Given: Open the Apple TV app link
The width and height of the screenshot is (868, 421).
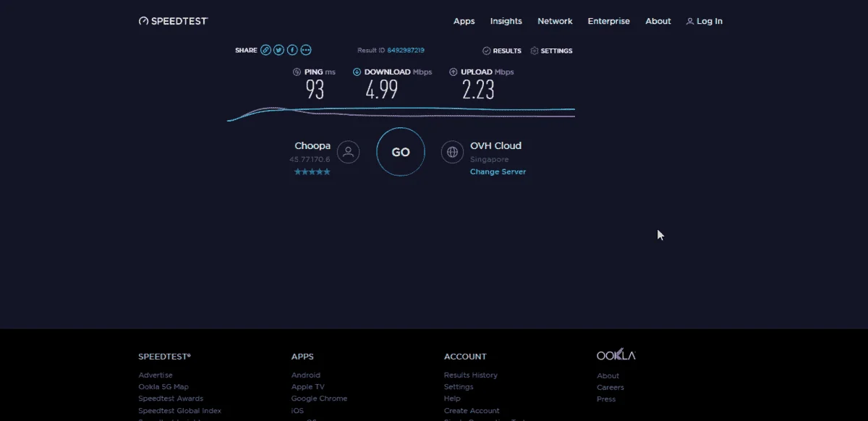Looking at the screenshot, I should tap(308, 387).
